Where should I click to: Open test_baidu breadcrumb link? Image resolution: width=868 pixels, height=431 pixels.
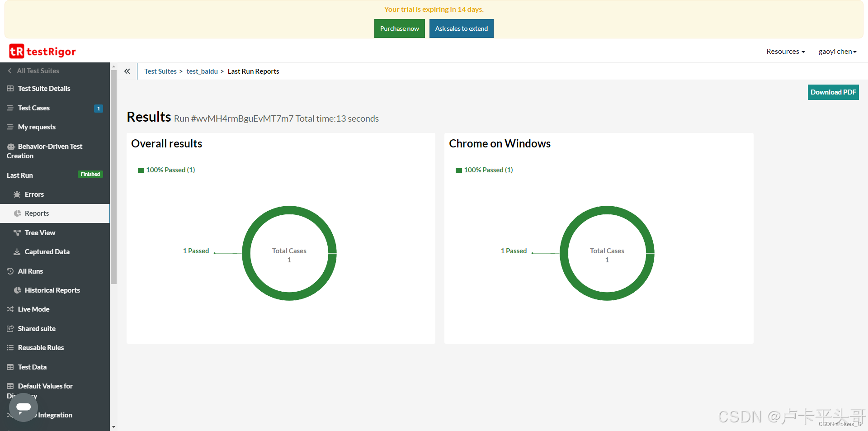[202, 71]
